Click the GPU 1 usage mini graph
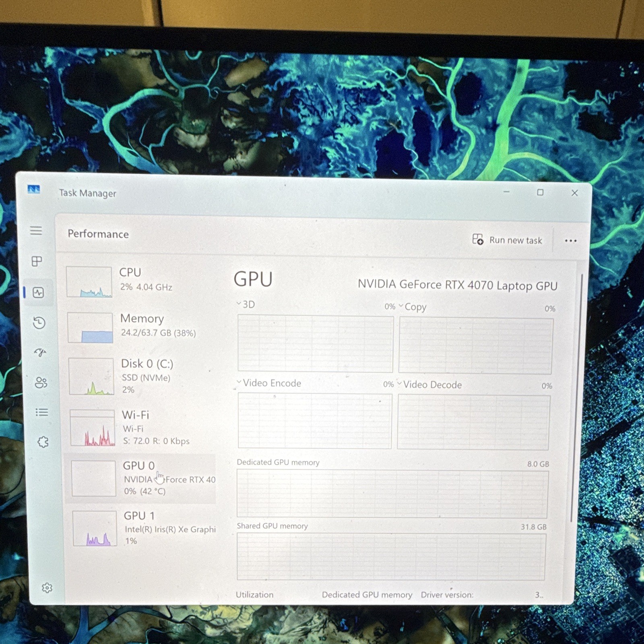This screenshot has width=644, height=644. coord(95,528)
